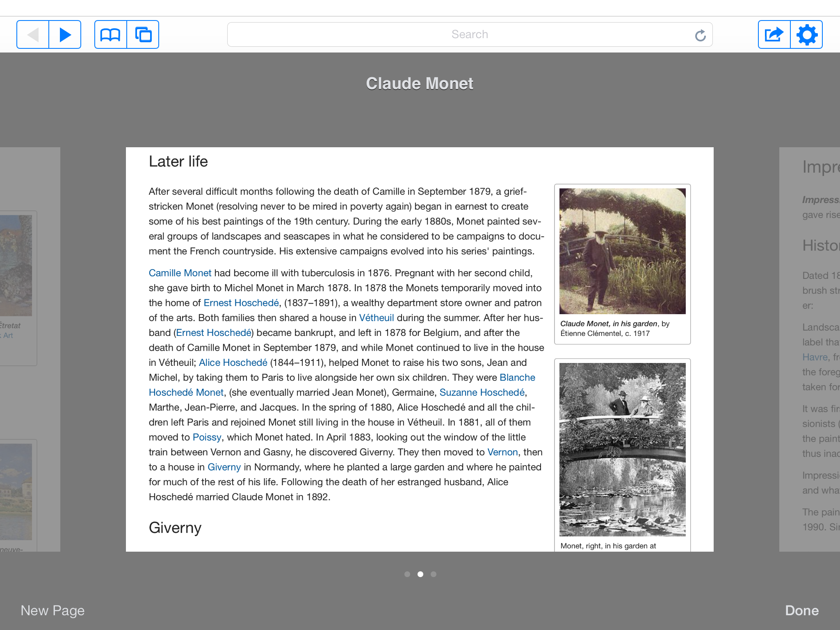The width and height of the screenshot is (840, 630).
Task: Open the bookmarks book icon
Action: pyautogui.click(x=110, y=34)
